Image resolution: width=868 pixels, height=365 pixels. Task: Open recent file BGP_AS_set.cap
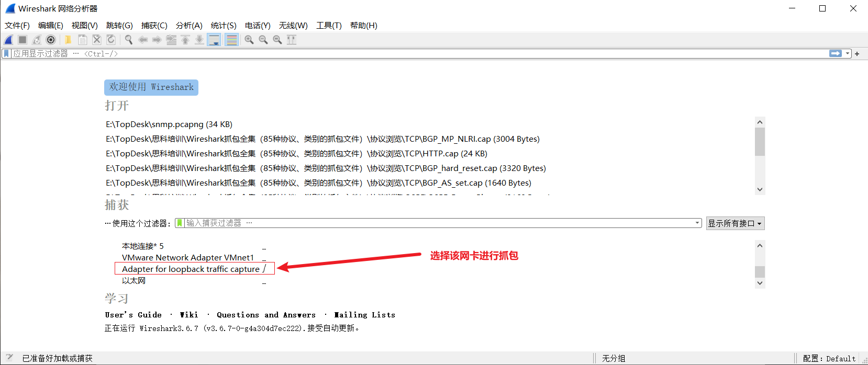click(318, 183)
